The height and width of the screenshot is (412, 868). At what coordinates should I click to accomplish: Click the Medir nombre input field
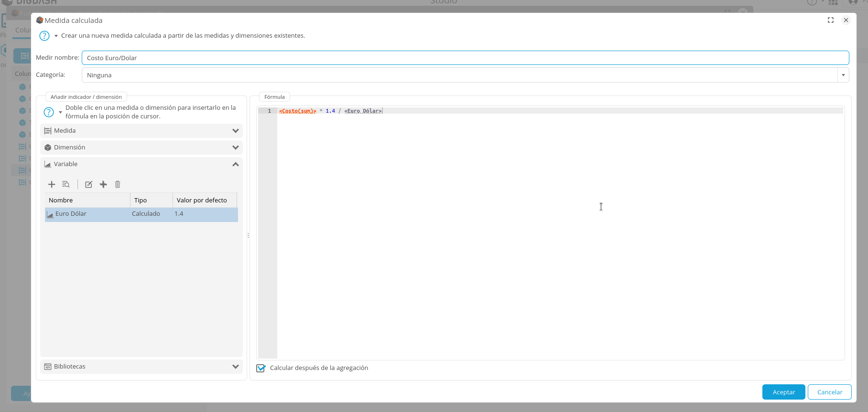tap(465, 58)
